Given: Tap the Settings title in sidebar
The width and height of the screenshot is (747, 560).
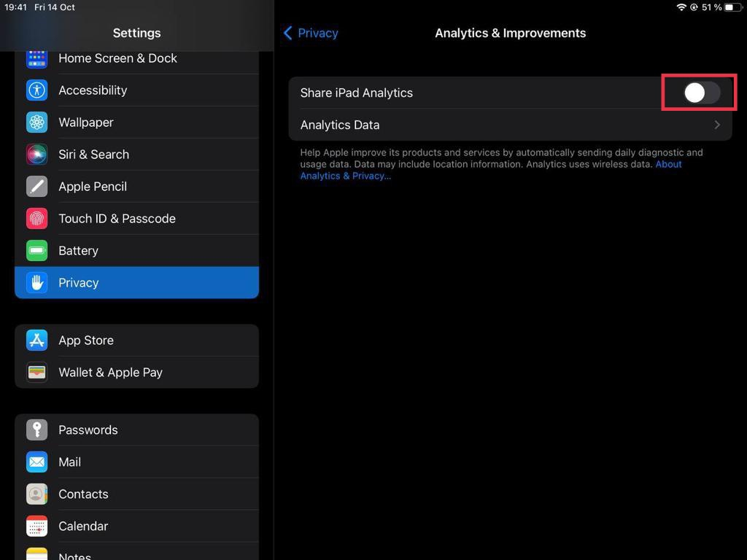Looking at the screenshot, I should 136,33.
